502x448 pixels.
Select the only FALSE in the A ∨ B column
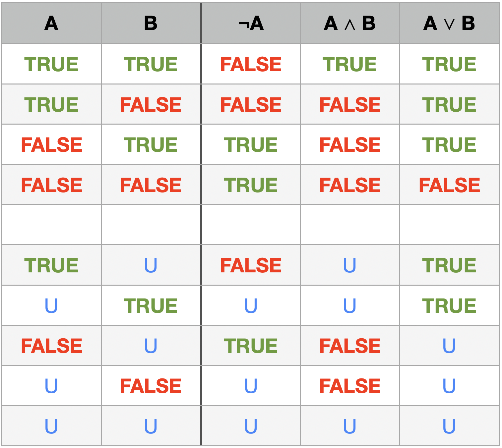pyautogui.click(x=449, y=185)
